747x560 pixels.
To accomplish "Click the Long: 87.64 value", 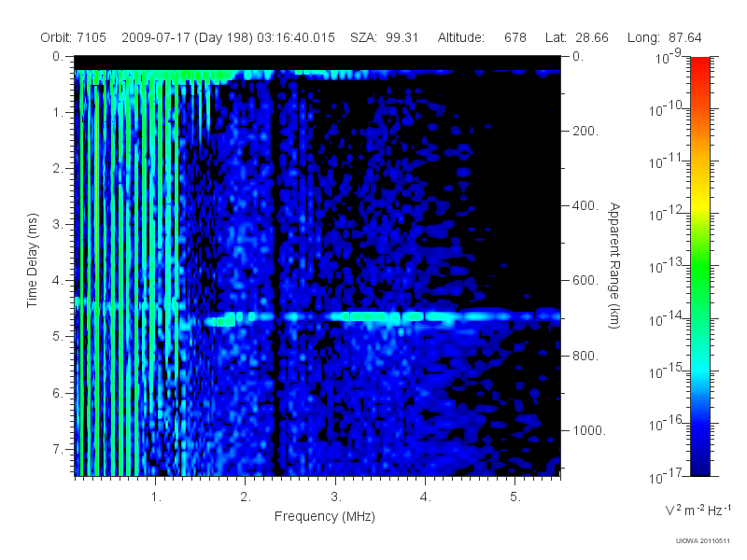I will [665, 37].
